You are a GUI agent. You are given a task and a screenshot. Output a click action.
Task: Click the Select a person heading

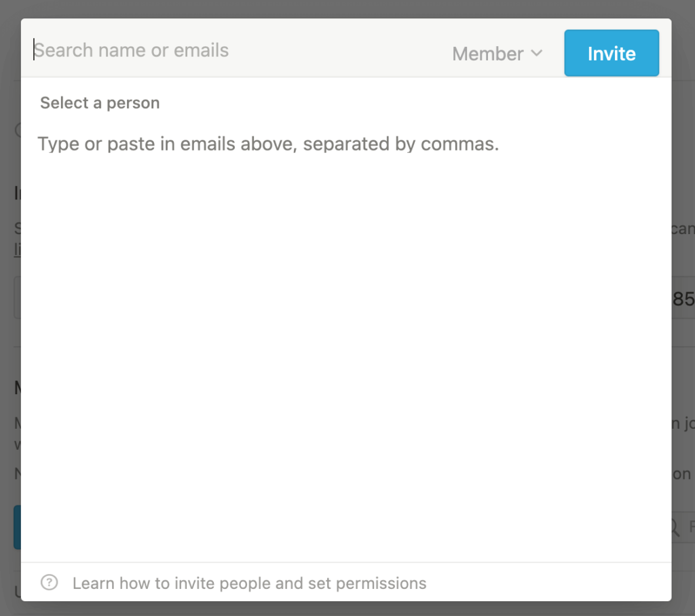pos(100,103)
